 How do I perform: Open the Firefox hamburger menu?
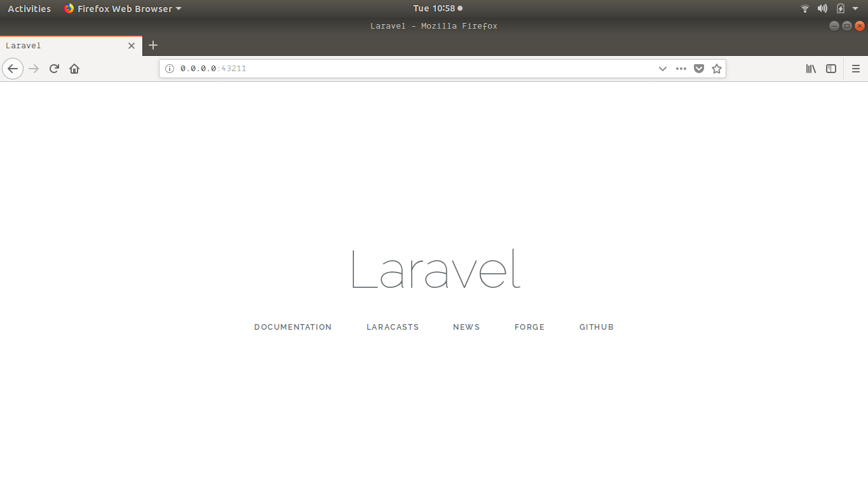(856, 69)
